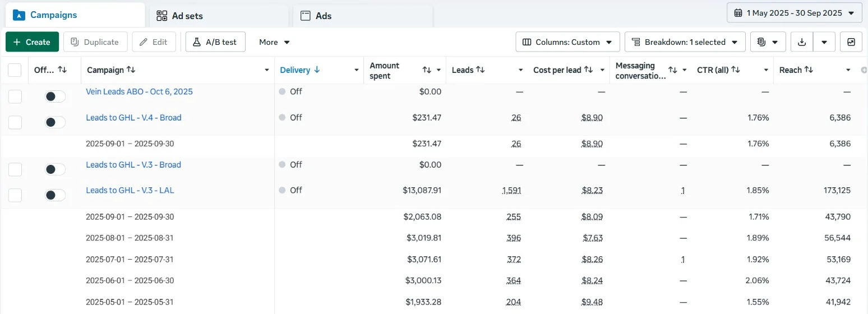Open the reports icon dropdown button
Viewport: 868px width, 314px height.
(768, 42)
